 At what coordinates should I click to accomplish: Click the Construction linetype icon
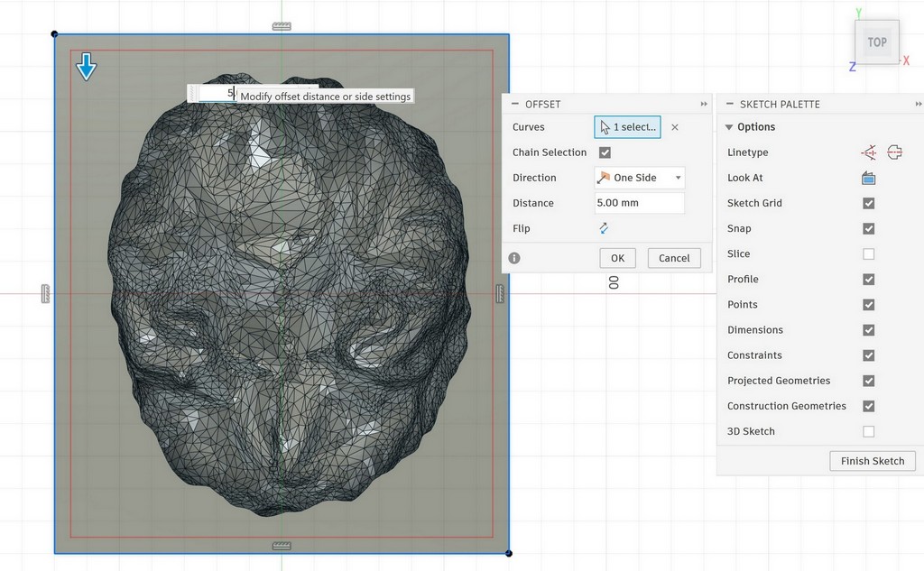pos(869,152)
